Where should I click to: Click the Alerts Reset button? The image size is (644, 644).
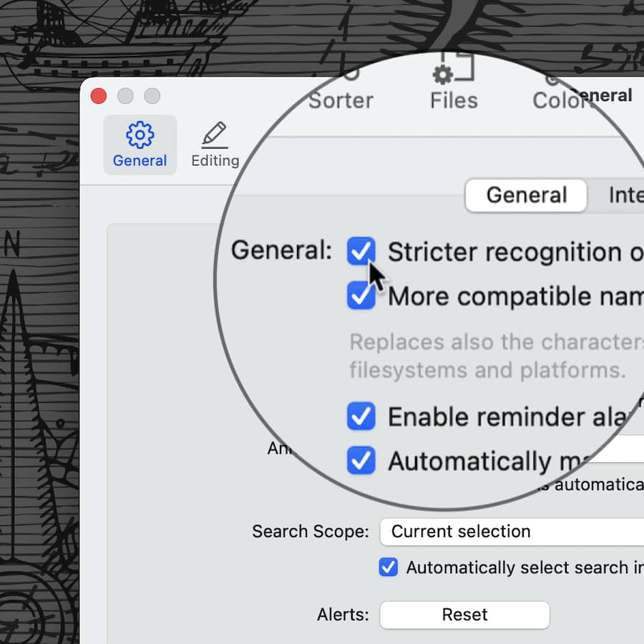pyautogui.click(x=464, y=615)
